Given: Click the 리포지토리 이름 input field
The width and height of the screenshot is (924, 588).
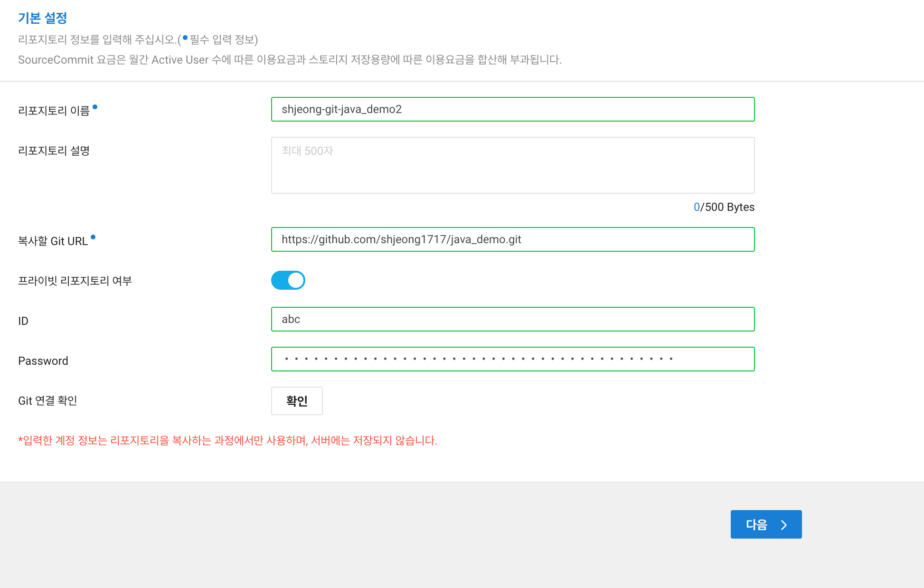Looking at the screenshot, I should (x=512, y=109).
